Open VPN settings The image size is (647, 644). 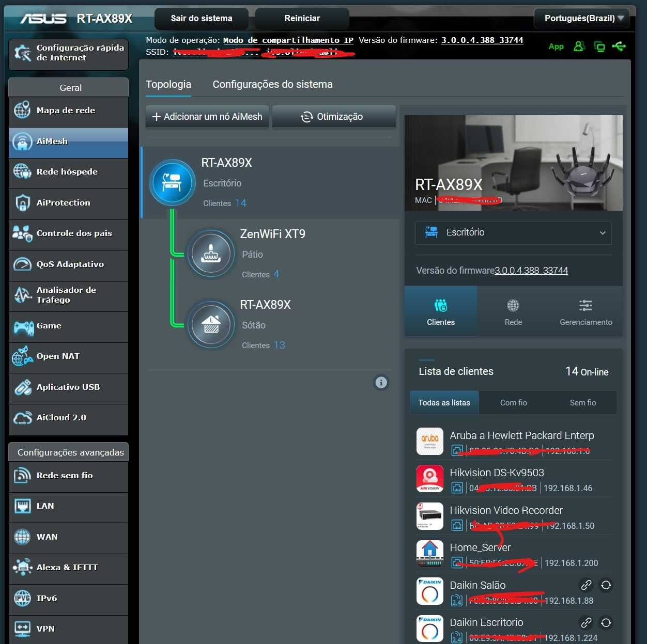[x=68, y=629]
